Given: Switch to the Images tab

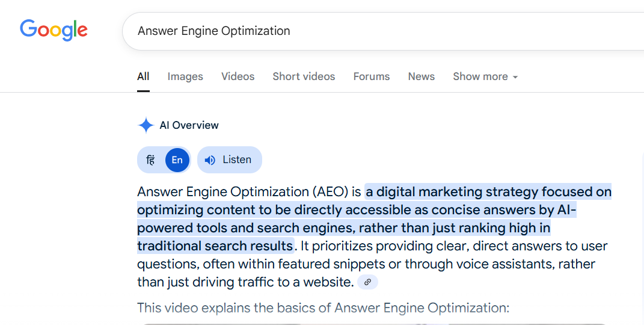Looking at the screenshot, I should click(185, 76).
